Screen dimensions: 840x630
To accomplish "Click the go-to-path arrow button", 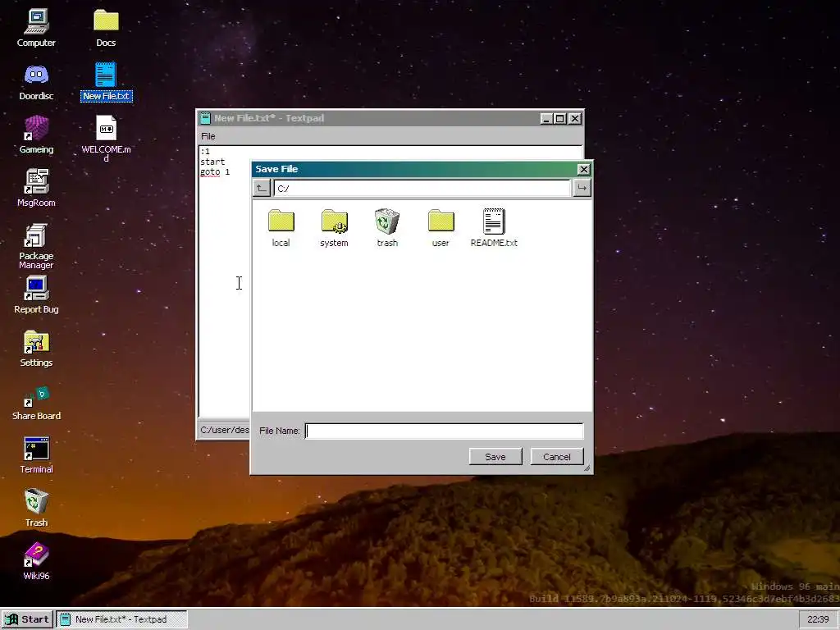I will pos(582,188).
